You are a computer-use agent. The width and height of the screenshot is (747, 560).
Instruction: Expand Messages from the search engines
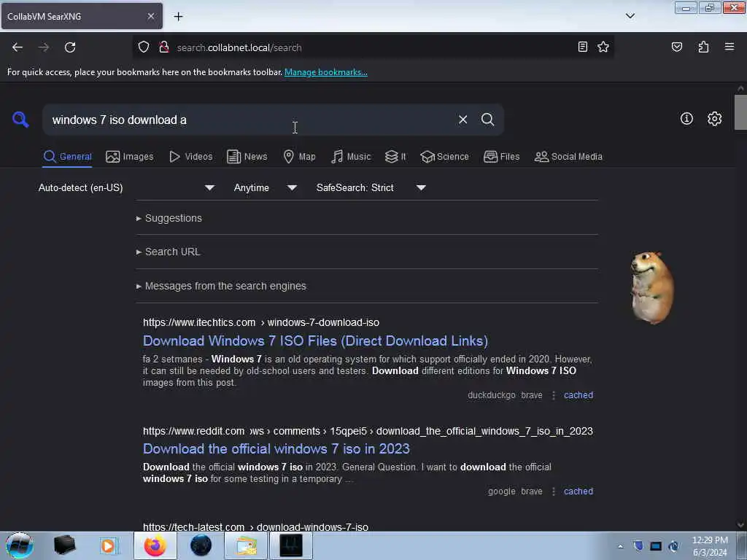click(x=221, y=286)
